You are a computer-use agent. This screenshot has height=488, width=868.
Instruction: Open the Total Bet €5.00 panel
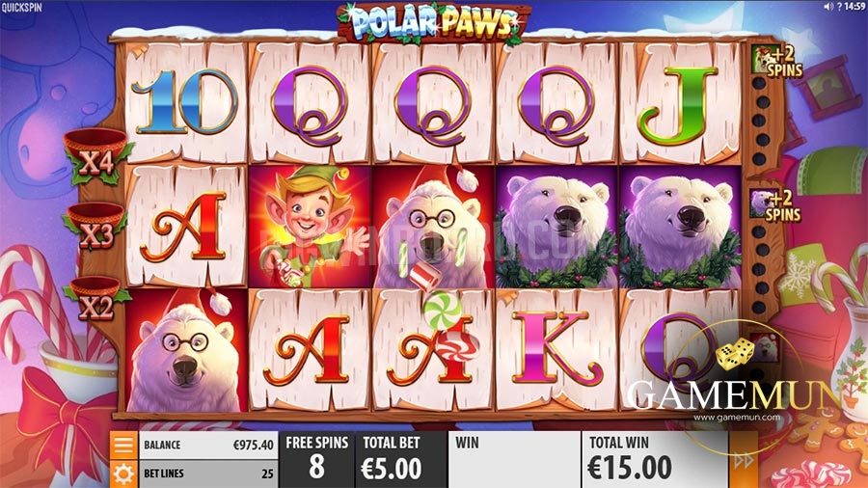pyautogui.click(x=391, y=460)
